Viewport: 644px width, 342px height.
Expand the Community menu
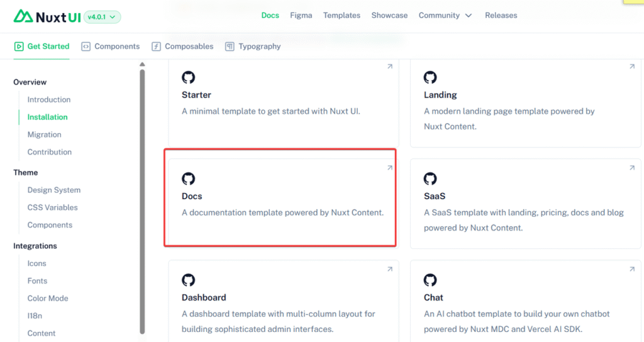pos(445,15)
